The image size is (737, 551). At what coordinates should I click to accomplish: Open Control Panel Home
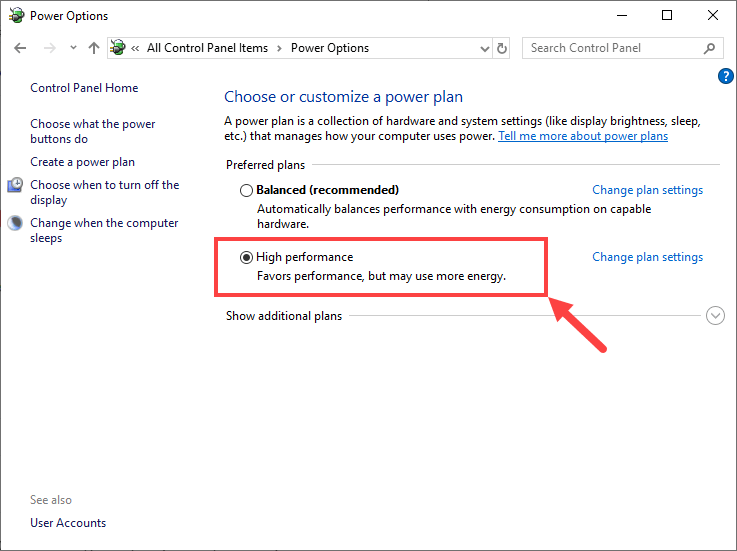84,88
